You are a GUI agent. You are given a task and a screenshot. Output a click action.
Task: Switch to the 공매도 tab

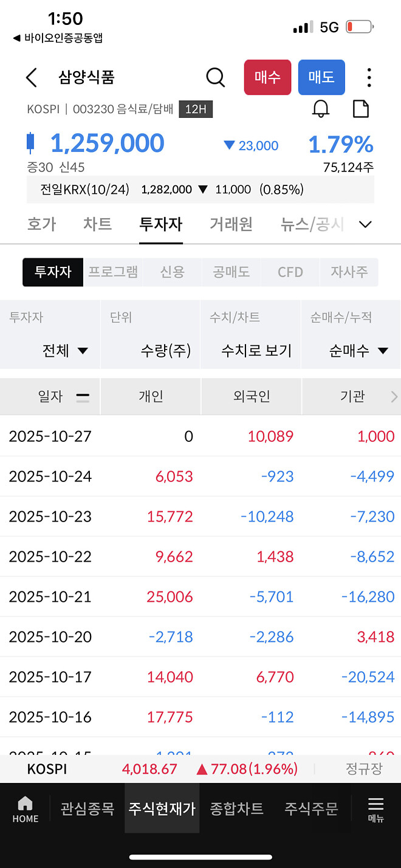coord(230,272)
